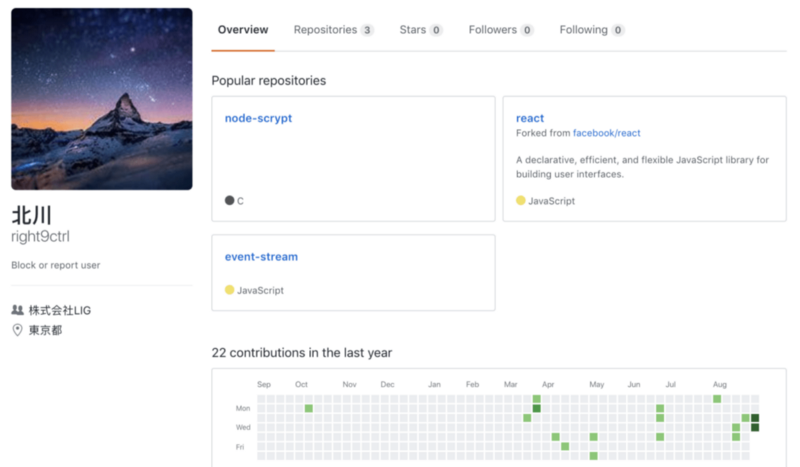Open the node-scrypt repository link
The height and width of the screenshot is (467, 800).
tap(258, 118)
